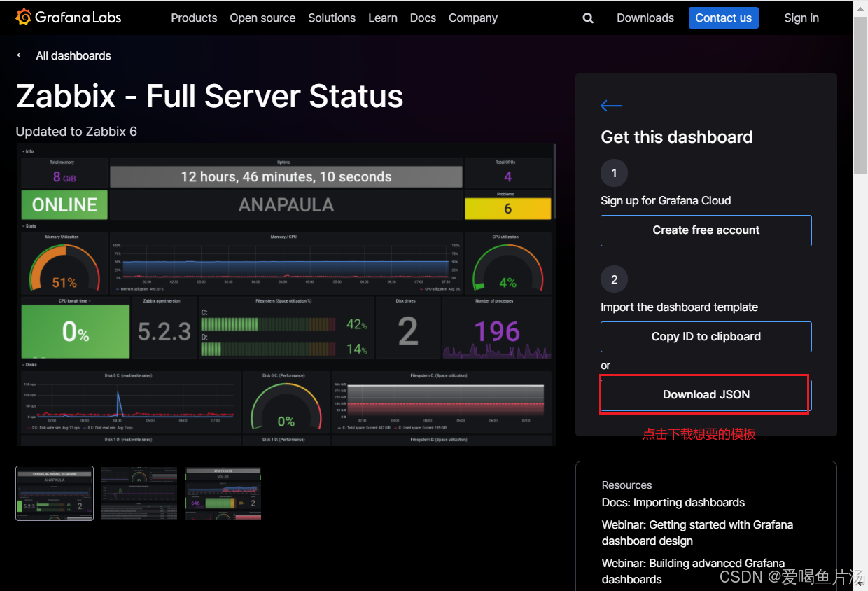The image size is (868, 591).
Task: Open the Solutions menu
Action: point(332,18)
